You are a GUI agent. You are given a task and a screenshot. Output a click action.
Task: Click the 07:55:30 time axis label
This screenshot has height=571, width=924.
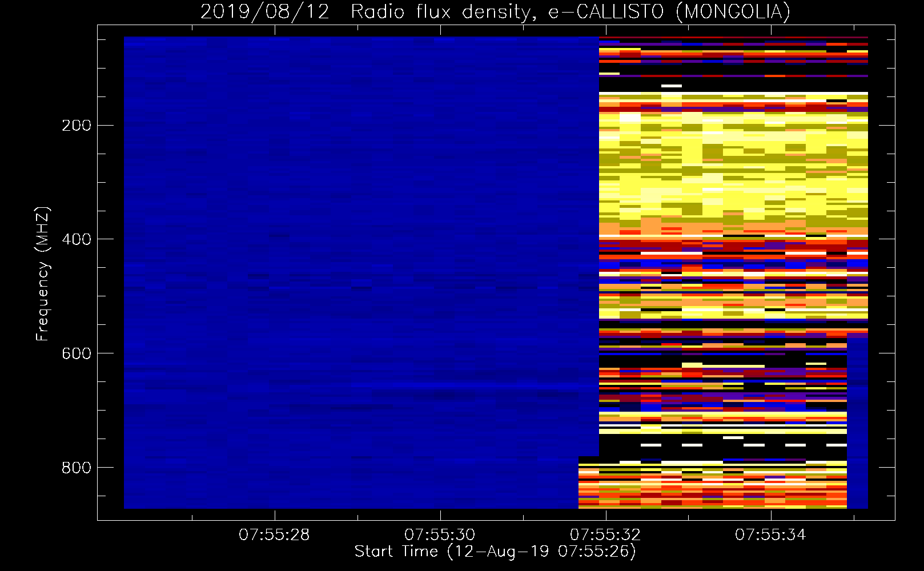tap(440, 535)
